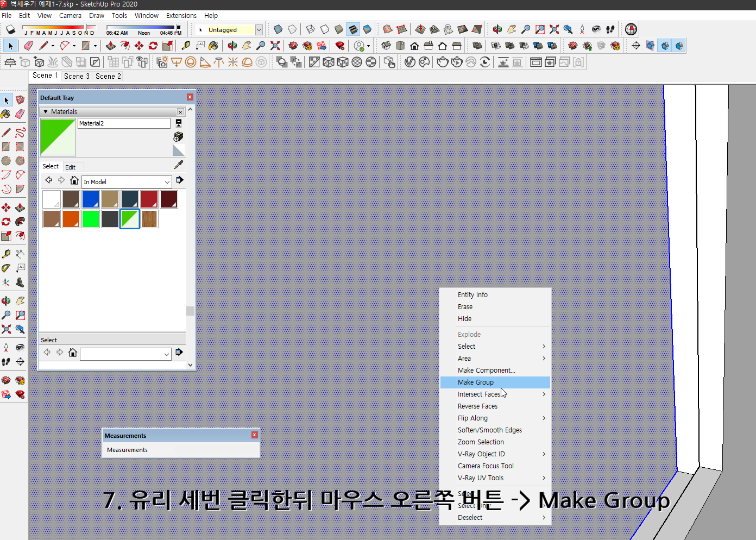
Task: Collapse the Materials panel section
Action: pos(46,112)
